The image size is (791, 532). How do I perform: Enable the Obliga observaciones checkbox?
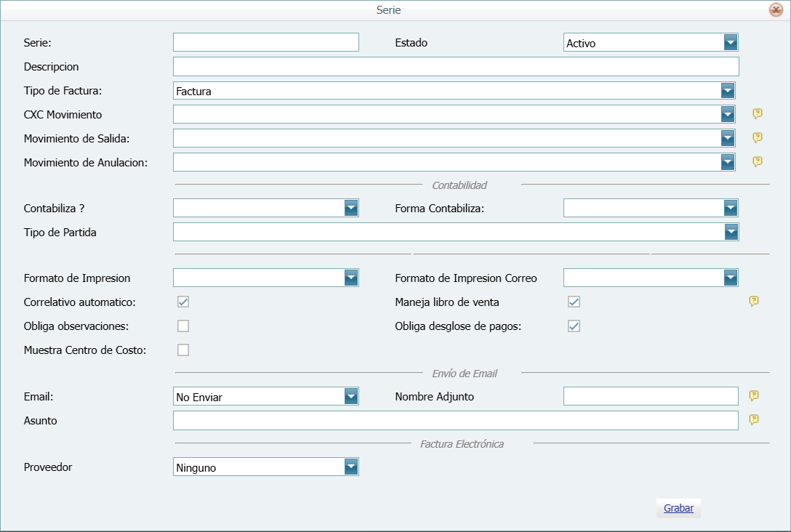coord(183,326)
